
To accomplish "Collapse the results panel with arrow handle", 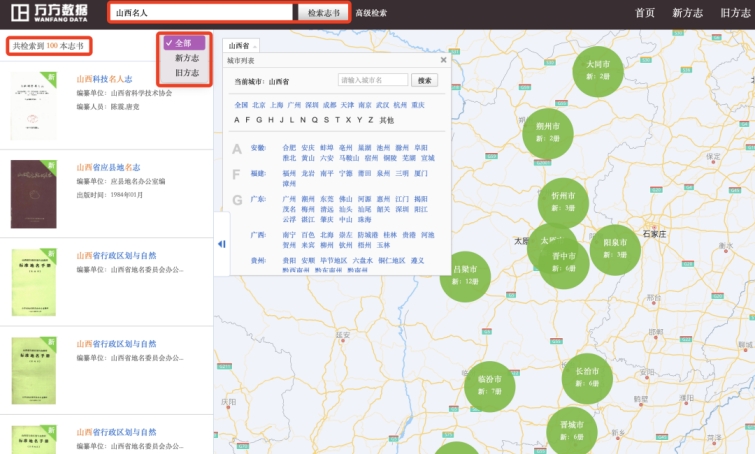I will (x=221, y=244).
